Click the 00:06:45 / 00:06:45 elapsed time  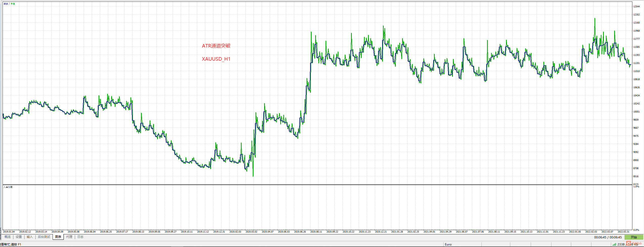[608, 237]
